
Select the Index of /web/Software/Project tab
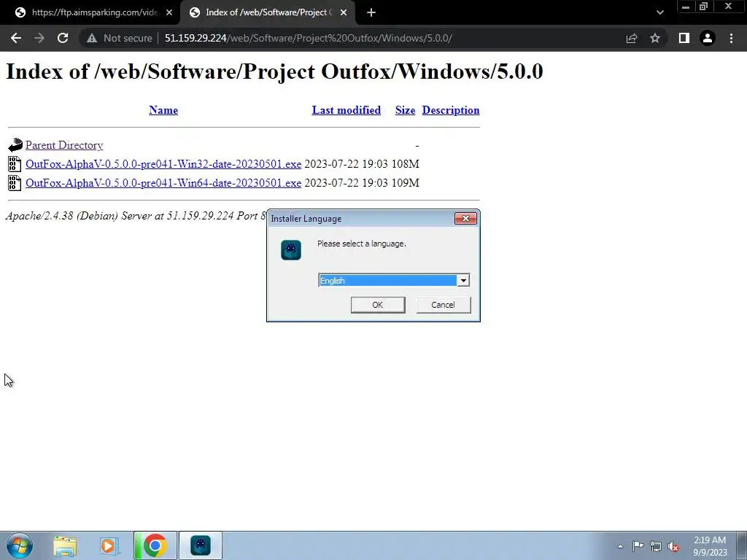[268, 12]
